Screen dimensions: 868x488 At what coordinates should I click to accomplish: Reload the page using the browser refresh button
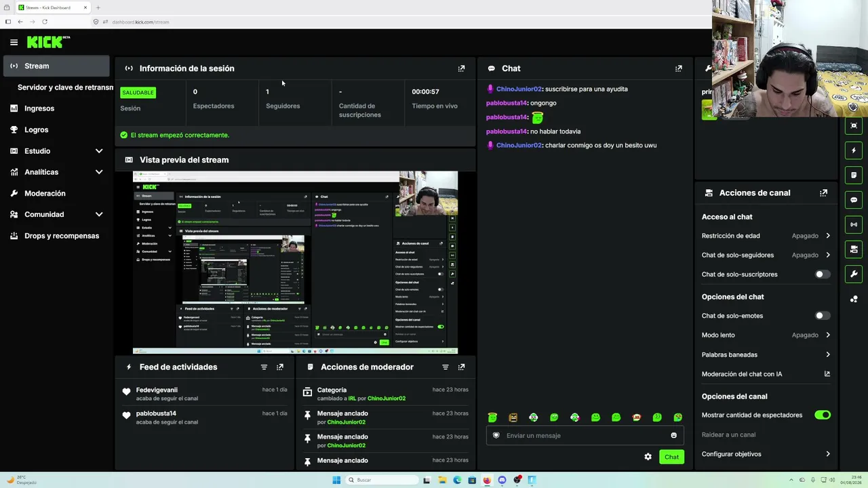point(45,22)
